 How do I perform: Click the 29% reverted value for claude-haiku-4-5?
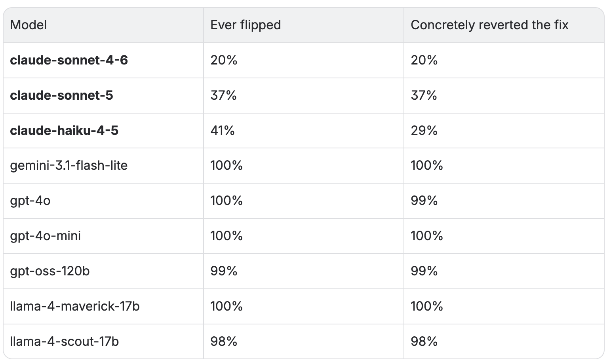point(424,131)
